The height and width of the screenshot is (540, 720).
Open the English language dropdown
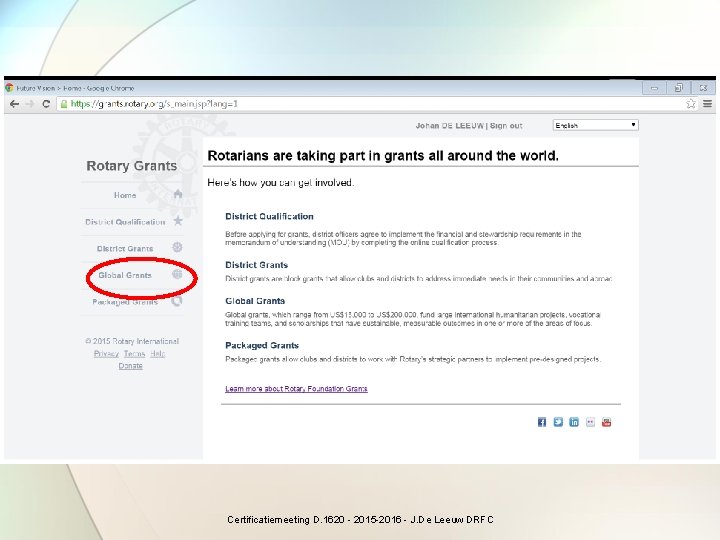pyautogui.click(x=596, y=125)
